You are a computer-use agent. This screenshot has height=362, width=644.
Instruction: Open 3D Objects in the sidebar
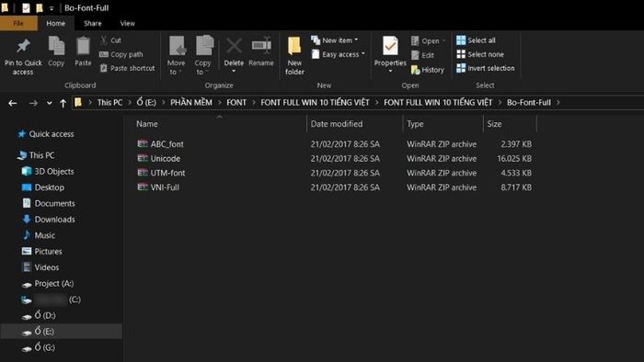coord(53,172)
